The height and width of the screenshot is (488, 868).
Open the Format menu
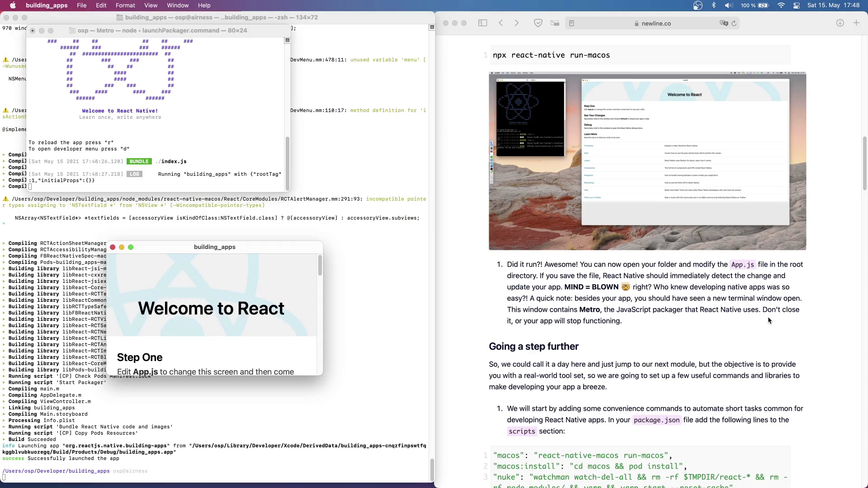[x=125, y=5]
